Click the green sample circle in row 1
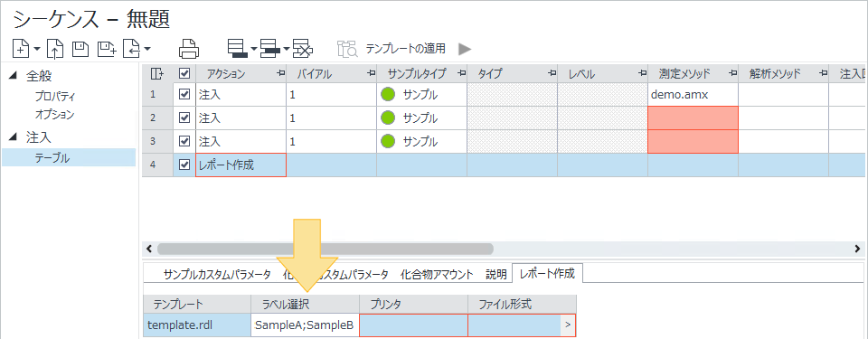The height and width of the screenshot is (339, 868). (x=388, y=94)
